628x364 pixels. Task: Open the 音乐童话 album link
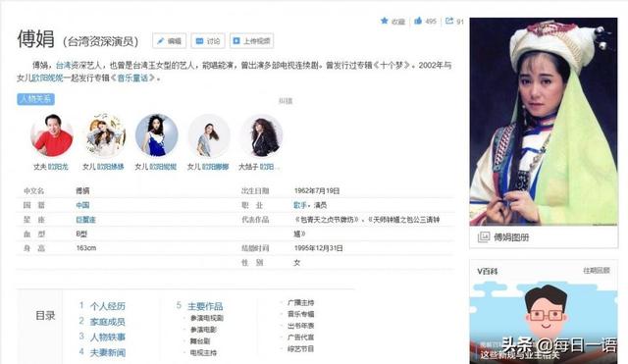click(x=132, y=78)
